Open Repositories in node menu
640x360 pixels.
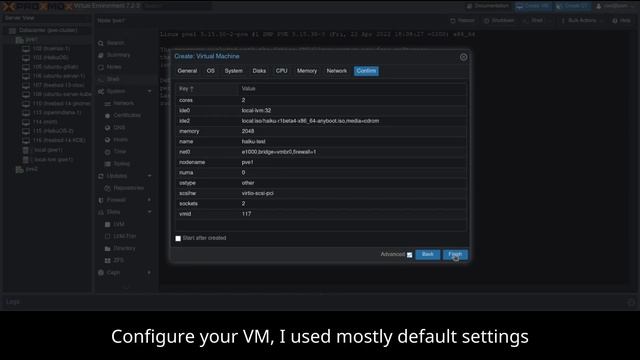coord(125,188)
